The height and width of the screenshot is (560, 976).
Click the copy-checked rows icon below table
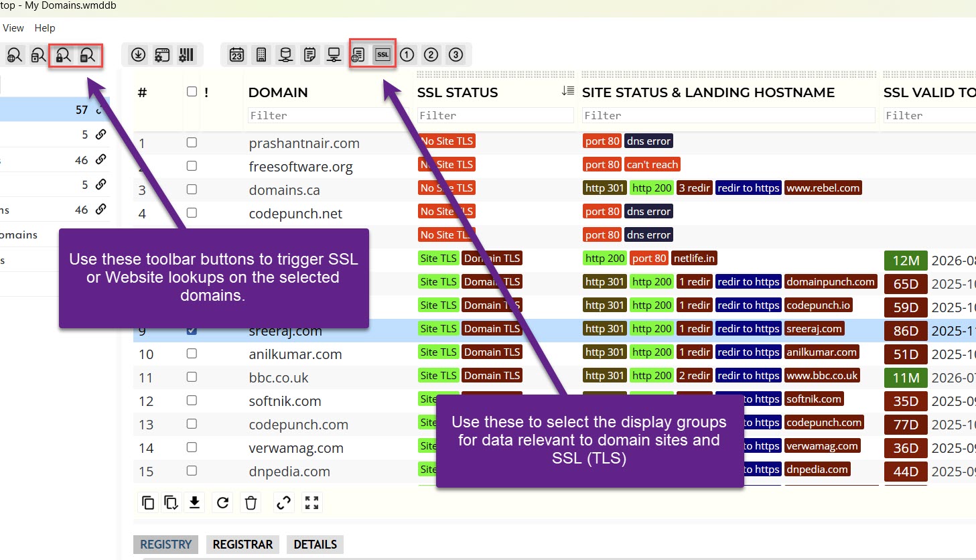click(171, 502)
